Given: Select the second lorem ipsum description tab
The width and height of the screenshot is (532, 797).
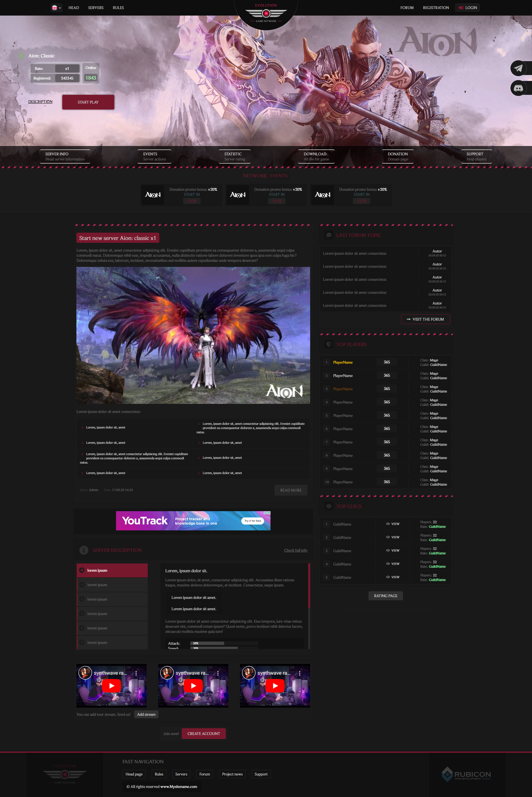Looking at the screenshot, I should pyautogui.click(x=112, y=585).
